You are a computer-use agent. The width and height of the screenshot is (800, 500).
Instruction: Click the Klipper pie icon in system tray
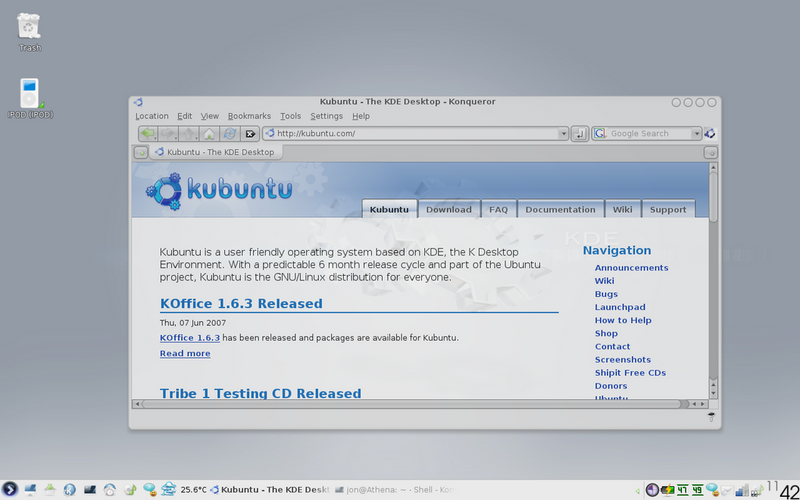[652, 490]
